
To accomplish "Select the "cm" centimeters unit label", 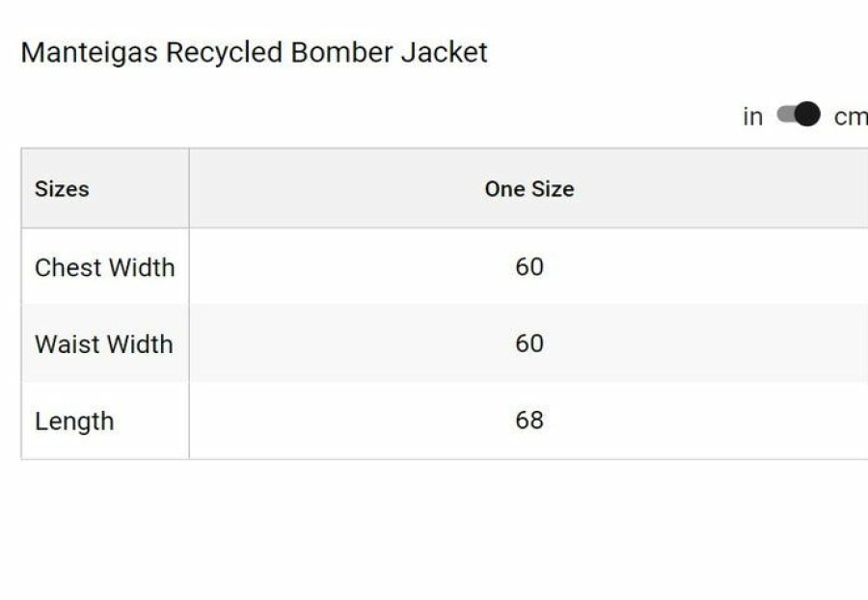I will [851, 117].
